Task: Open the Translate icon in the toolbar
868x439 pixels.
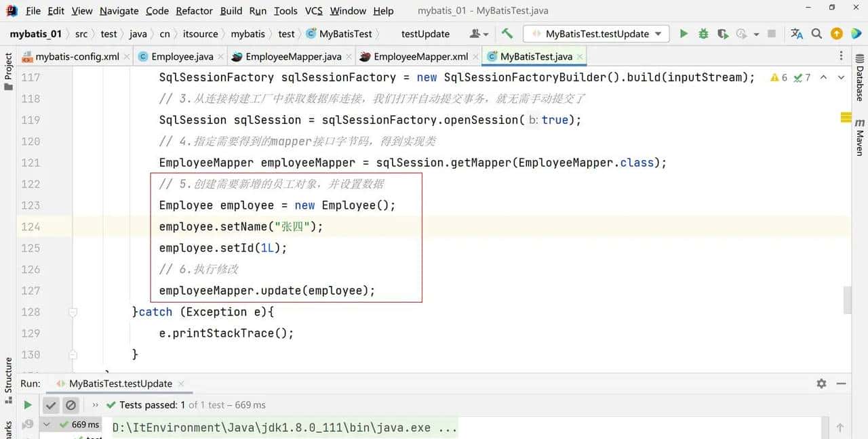Action: (797, 34)
